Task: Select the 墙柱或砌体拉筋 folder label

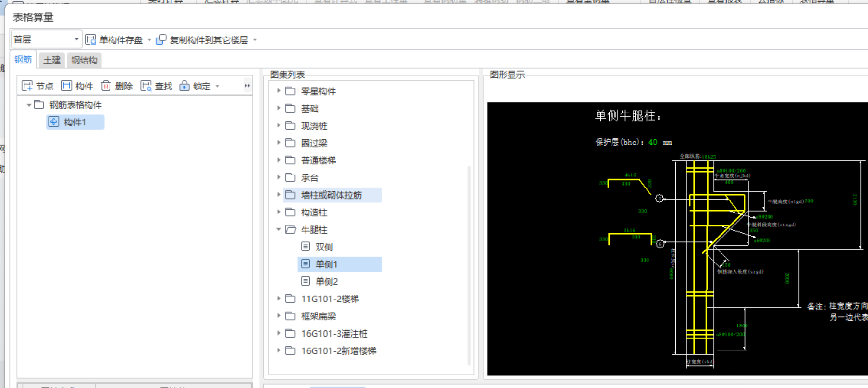Action: tap(331, 195)
